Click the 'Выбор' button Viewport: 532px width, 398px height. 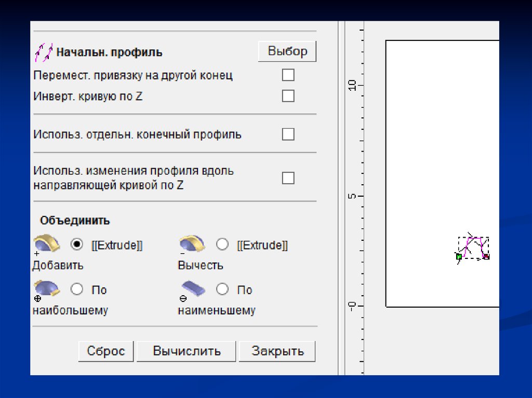click(x=287, y=51)
